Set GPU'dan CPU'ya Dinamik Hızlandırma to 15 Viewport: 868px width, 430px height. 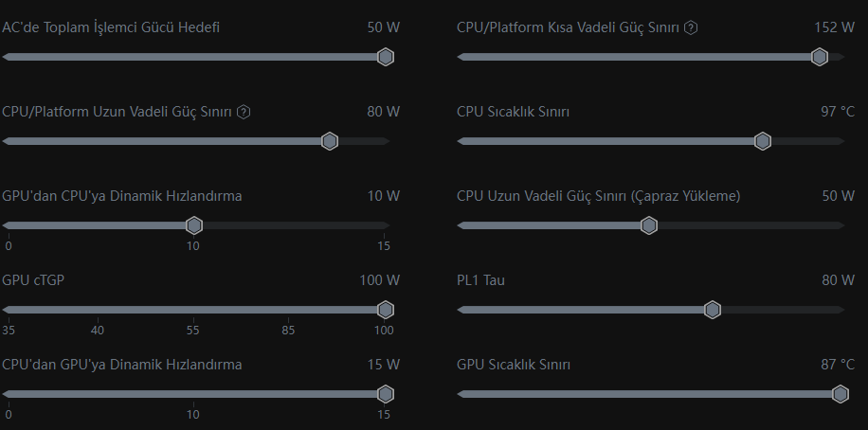[x=384, y=225]
